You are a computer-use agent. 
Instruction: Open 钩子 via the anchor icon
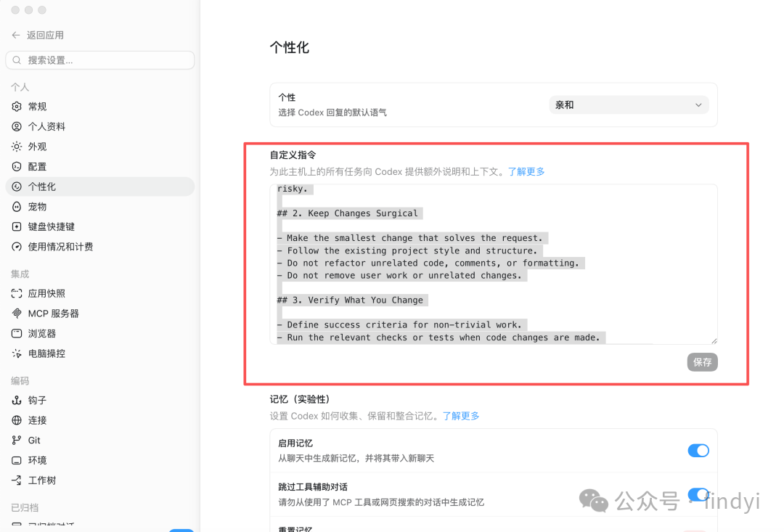tap(17, 400)
